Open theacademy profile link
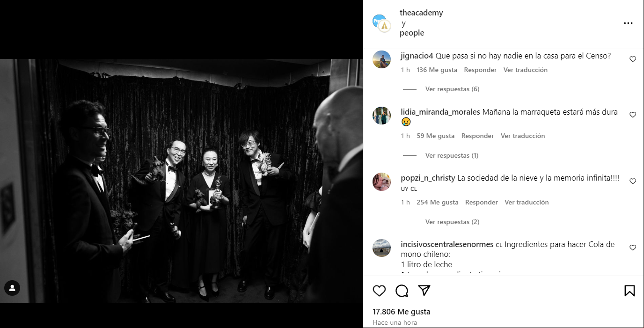Viewport: 644px width, 328px height. [x=421, y=13]
